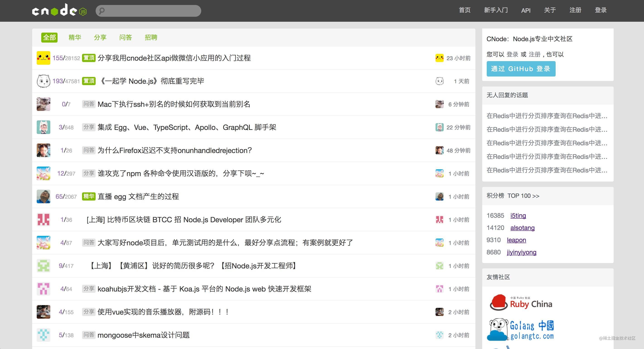Open 积分榜 TOP 100 >> link

pyautogui.click(x=513, y=196)
